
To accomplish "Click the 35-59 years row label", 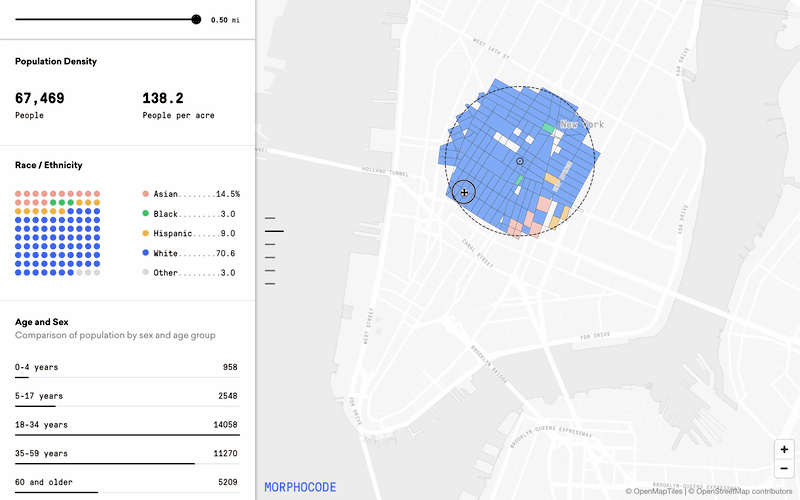I will tap(41, 453).
